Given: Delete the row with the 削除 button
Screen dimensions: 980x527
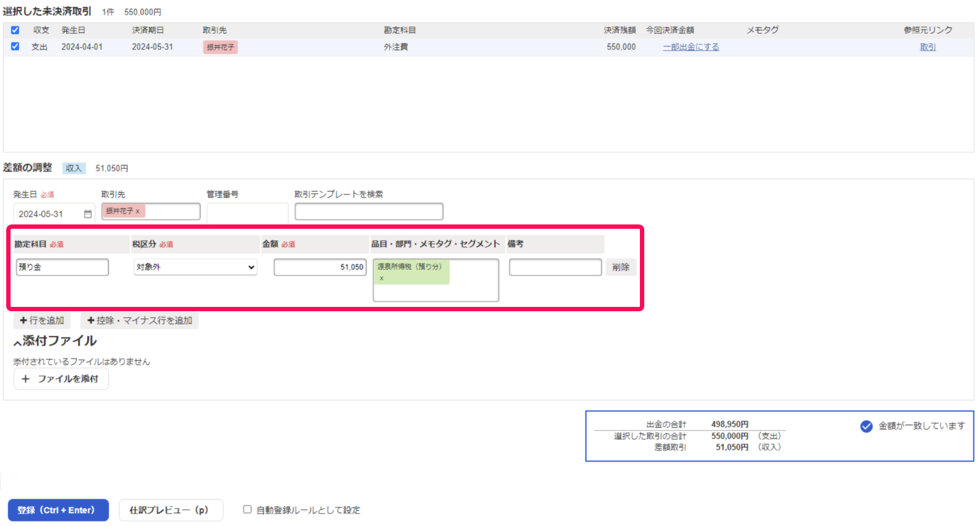Looking at the screenshot, I should click(621, 267).
